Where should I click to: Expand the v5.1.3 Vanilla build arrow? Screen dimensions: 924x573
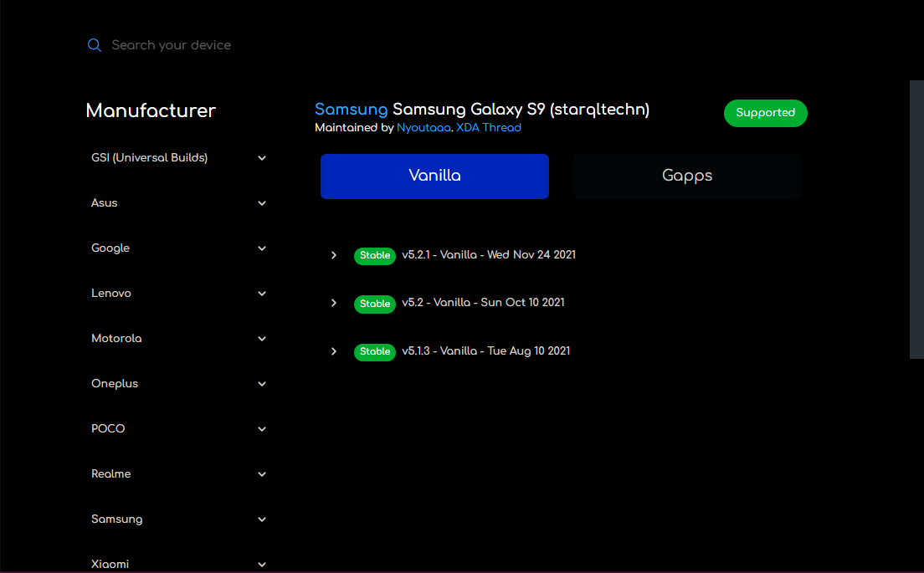334,351
